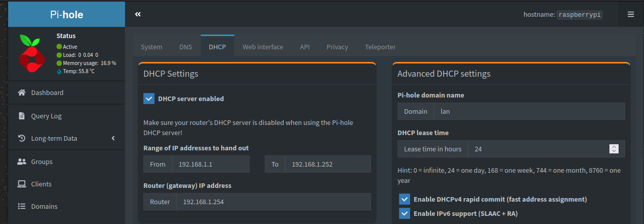644x224 pixels.
Task: Open the Web interface tab
Action: [x=263, y=47]
